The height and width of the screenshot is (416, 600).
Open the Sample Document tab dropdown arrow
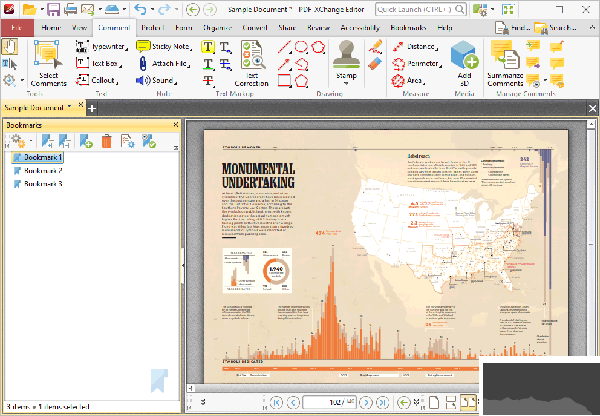[69, 107]
